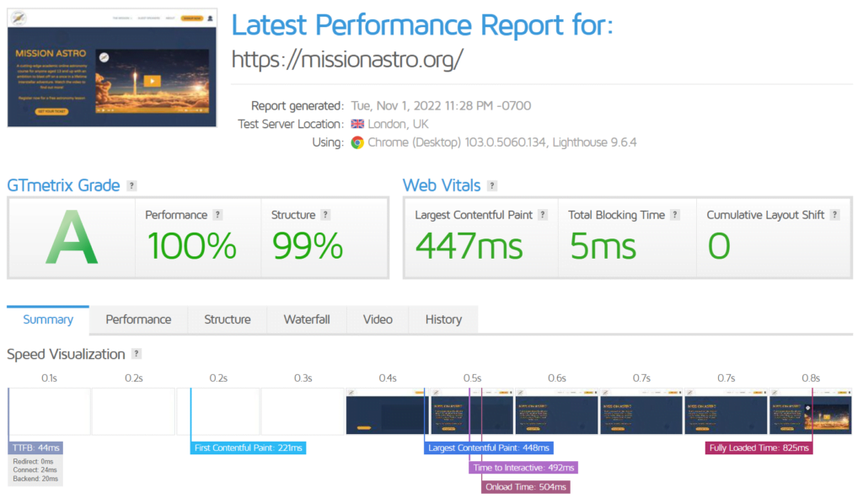Click the 99% structure score
Image resolution: width=863 pixels, height=504 pixels.
(x=308, y=246)
